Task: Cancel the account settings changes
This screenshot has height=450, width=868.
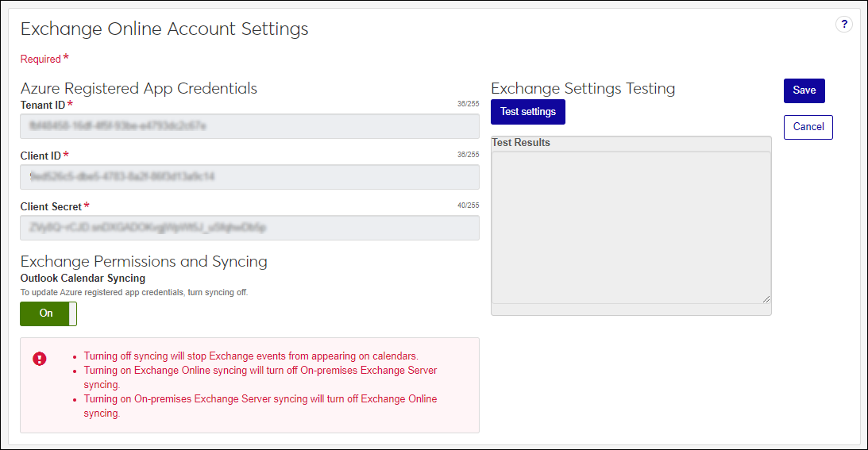Action: coord(808,127)
